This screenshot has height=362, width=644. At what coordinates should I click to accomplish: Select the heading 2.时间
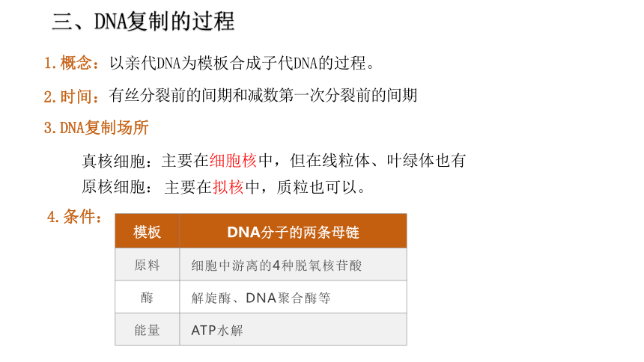[71, 97]
